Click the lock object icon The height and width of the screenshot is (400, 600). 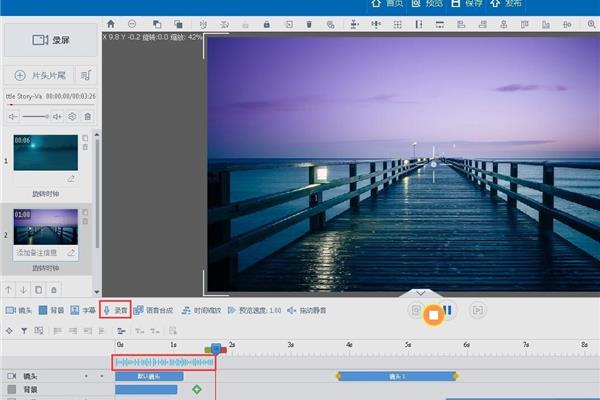[x=267, y=24]
